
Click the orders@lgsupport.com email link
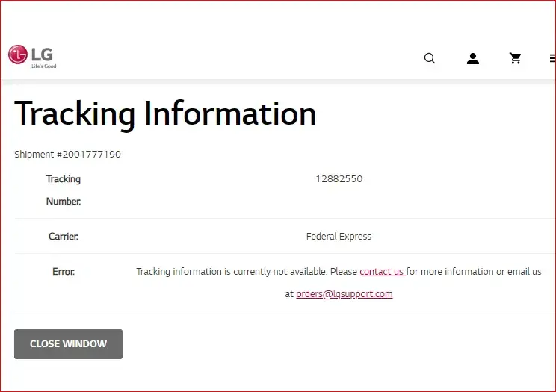coord(344,294)
